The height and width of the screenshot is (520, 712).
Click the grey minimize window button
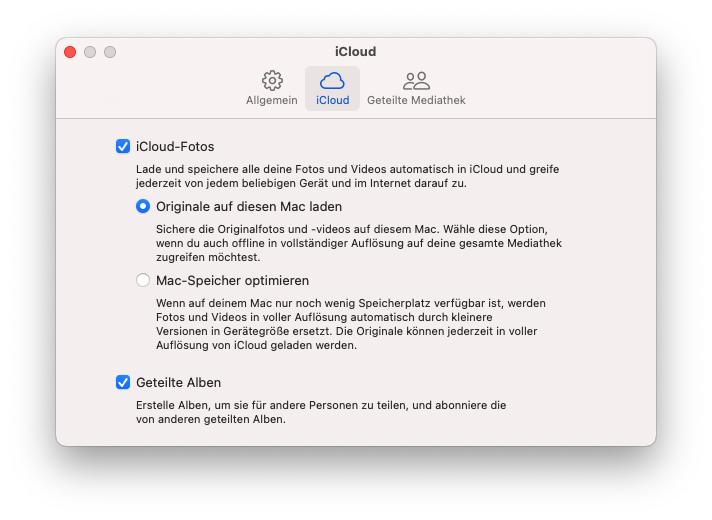pos(90,52)
